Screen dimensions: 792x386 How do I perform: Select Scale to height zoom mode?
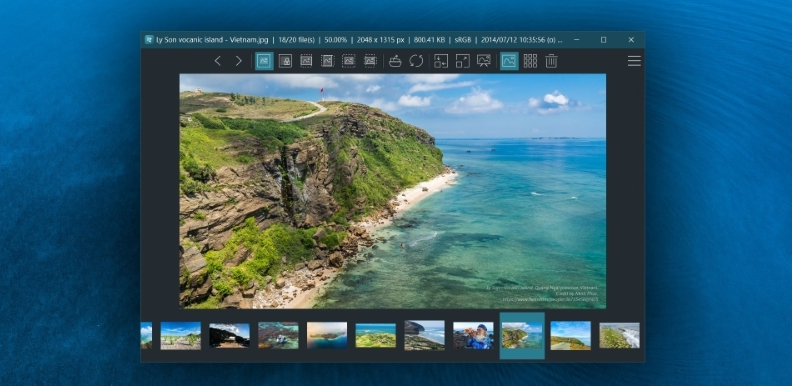pos(327,61)
